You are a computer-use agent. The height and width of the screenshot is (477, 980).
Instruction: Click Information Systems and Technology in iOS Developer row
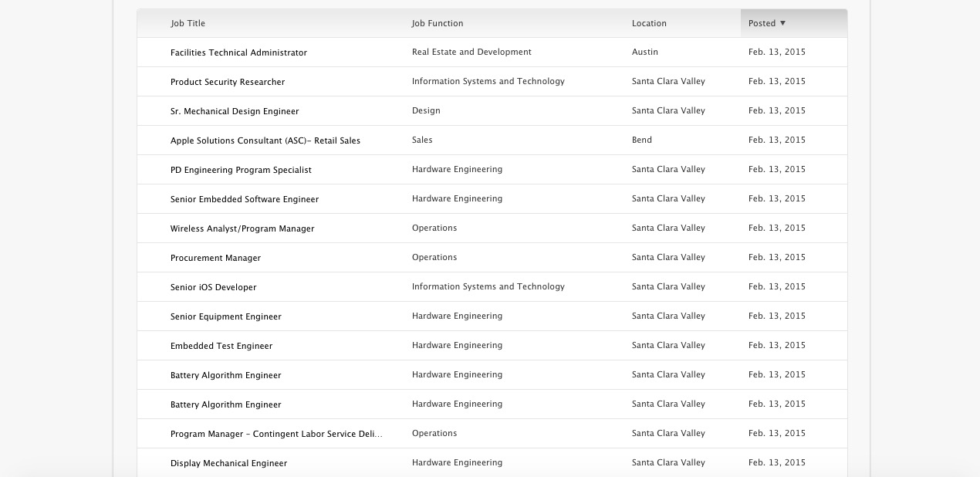488,286
